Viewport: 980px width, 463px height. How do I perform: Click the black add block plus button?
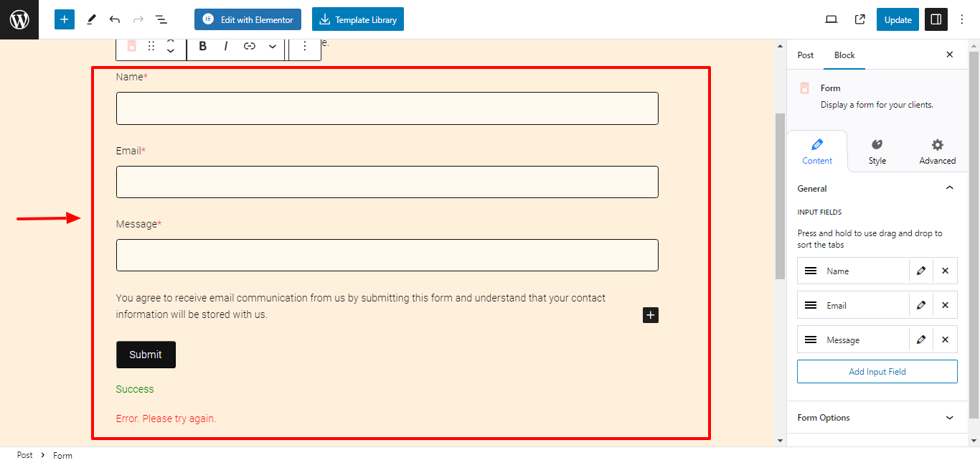[651, 315]
